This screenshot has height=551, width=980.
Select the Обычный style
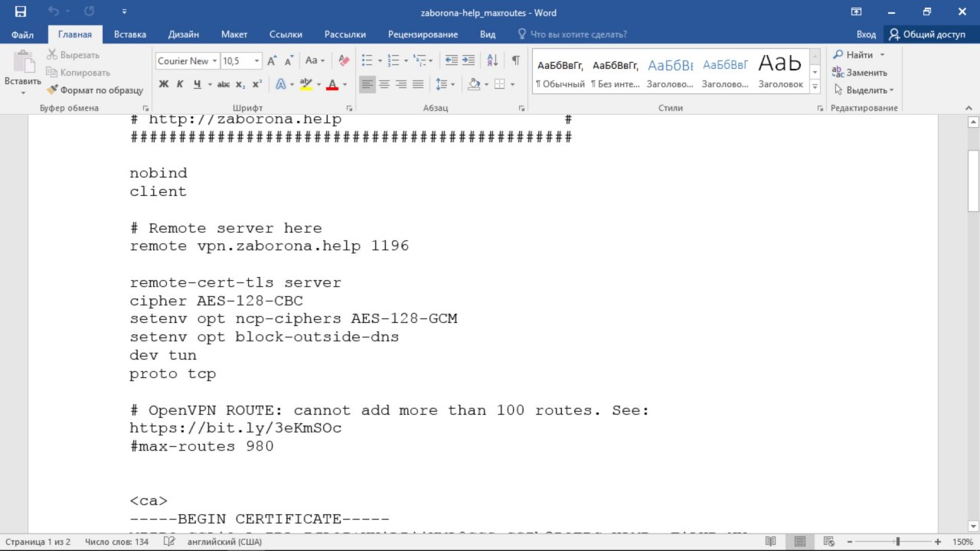(560, 72)
